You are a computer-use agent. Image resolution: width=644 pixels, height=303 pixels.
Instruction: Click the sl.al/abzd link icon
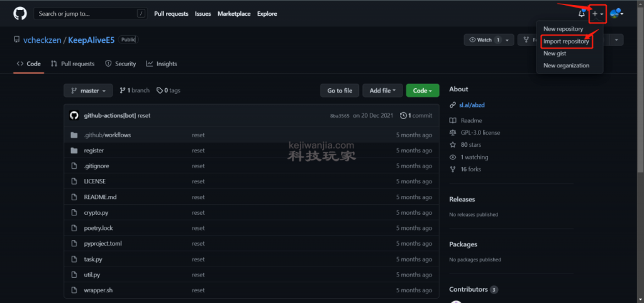[453, 105]
